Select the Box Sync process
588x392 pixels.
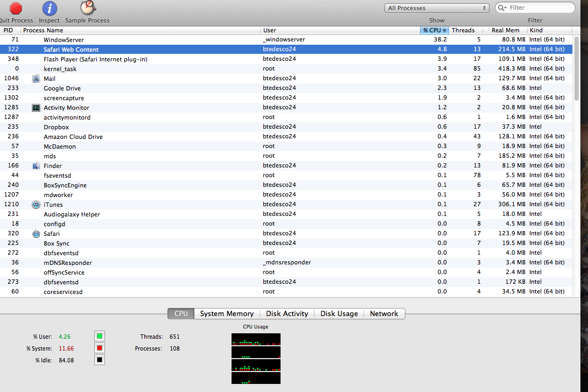click(286, 243)
